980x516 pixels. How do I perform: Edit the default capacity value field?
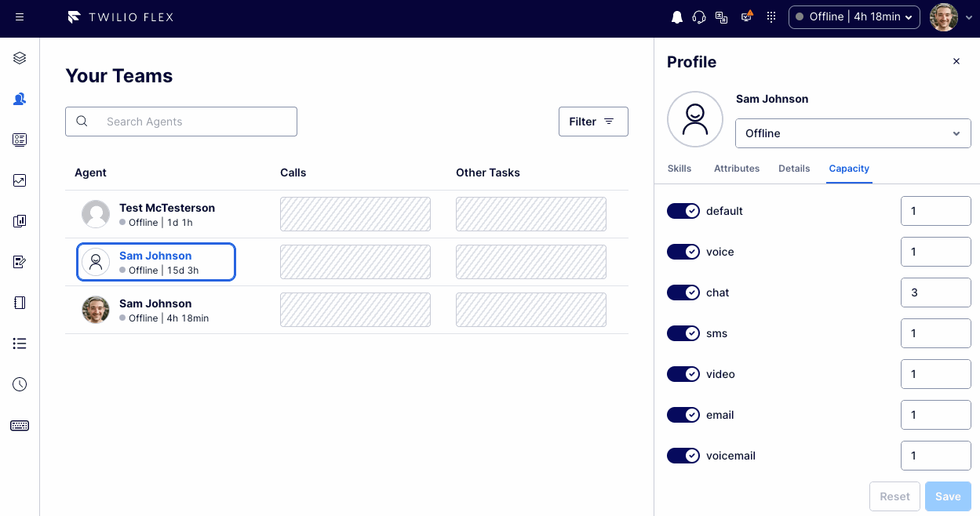(936, 211)
